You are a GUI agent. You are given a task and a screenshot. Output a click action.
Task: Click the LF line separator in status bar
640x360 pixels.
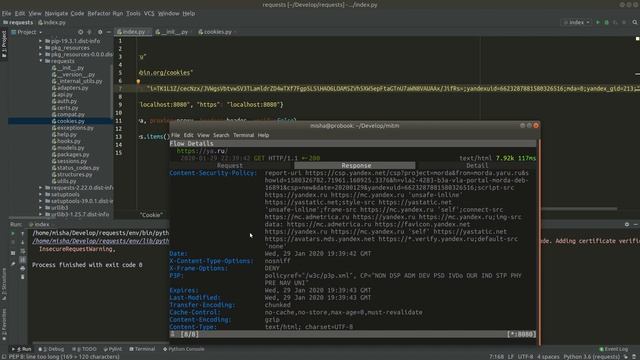pyautogui.click(x=511, y=357)
